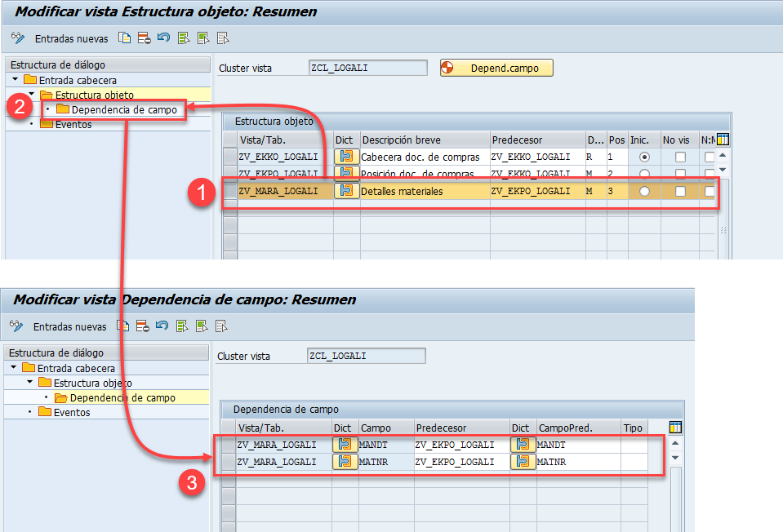This screenshot has height=532, width=783.
Task: Click Campo cell MANDT in first row
Action: (386, 445)
